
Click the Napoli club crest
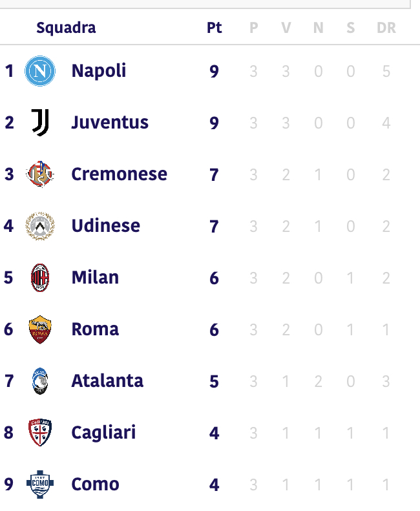click(40, 70)
